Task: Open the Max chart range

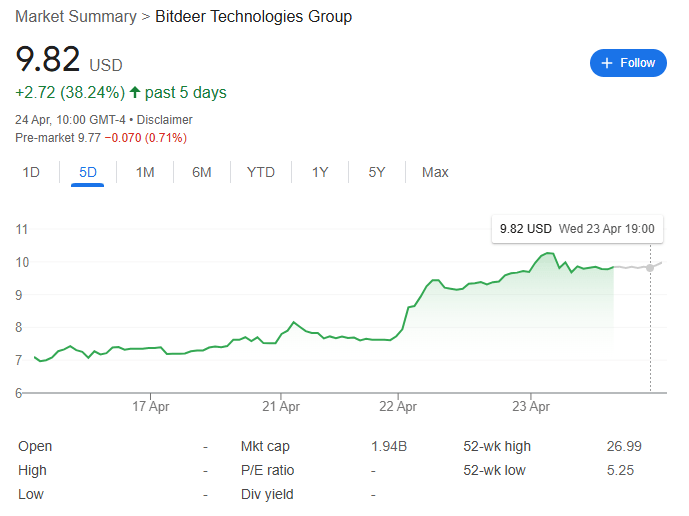Action: [435, 172]
